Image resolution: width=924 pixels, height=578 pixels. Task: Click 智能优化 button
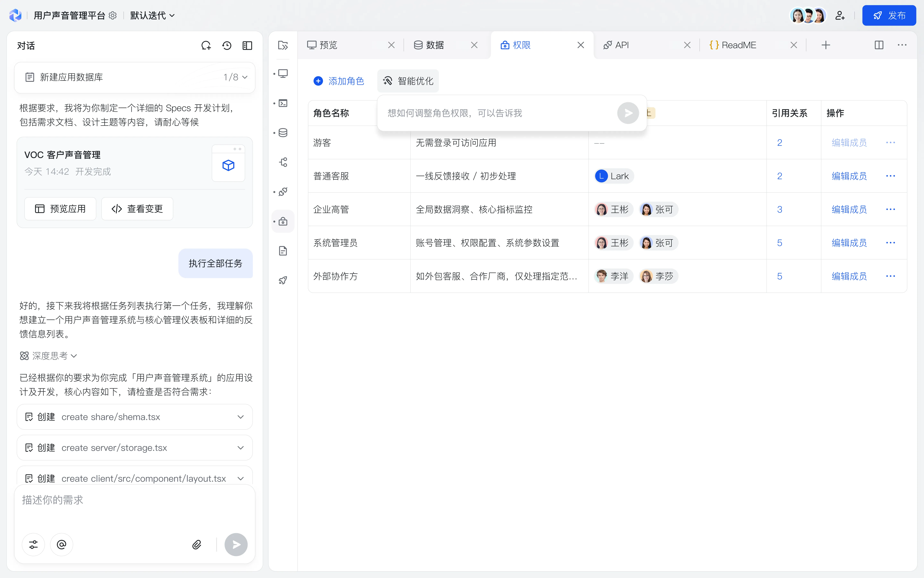[408, 81]
